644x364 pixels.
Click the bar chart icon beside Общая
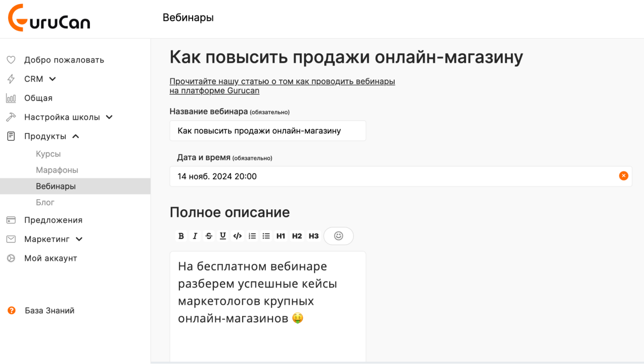11,98
